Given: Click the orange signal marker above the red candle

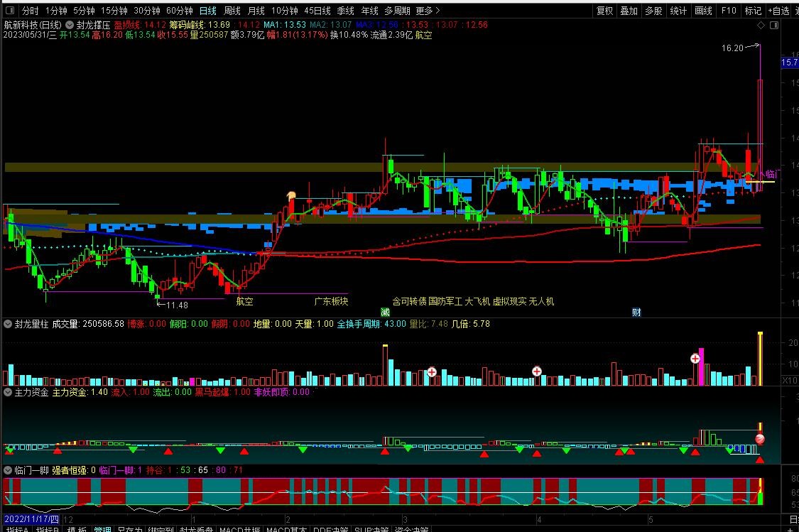Looking at the screenshot, I should click(x=291, y=195).
